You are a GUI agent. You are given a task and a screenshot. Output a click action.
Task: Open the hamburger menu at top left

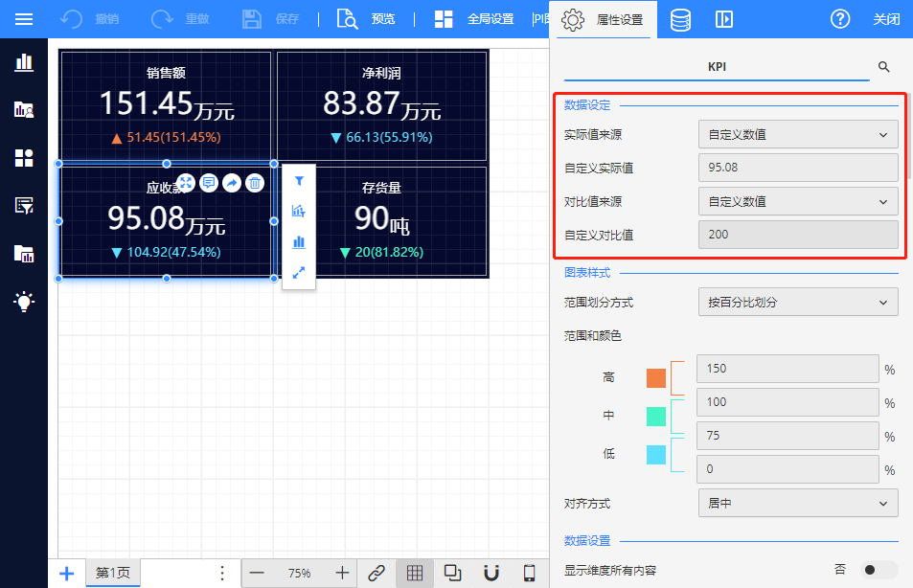coord(24,19)
